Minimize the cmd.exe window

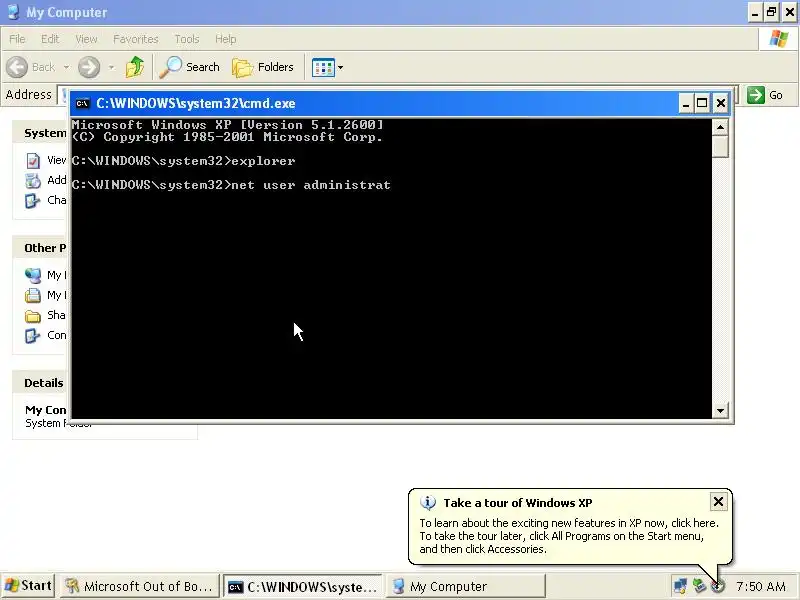686,104
